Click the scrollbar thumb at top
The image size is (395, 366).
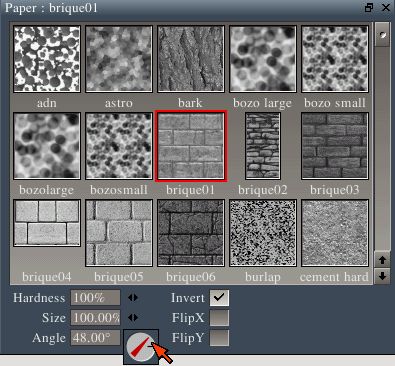pyautogui.click(x=382, y=35)
